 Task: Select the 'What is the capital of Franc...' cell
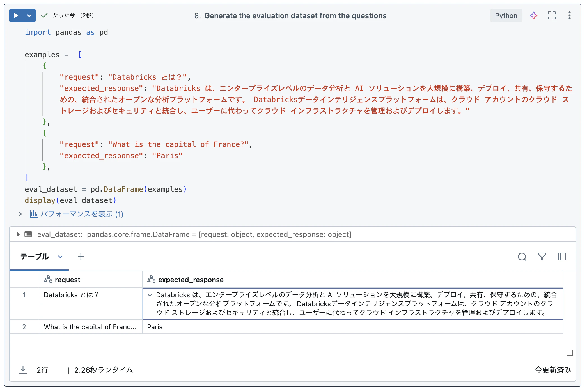(91, 327)
